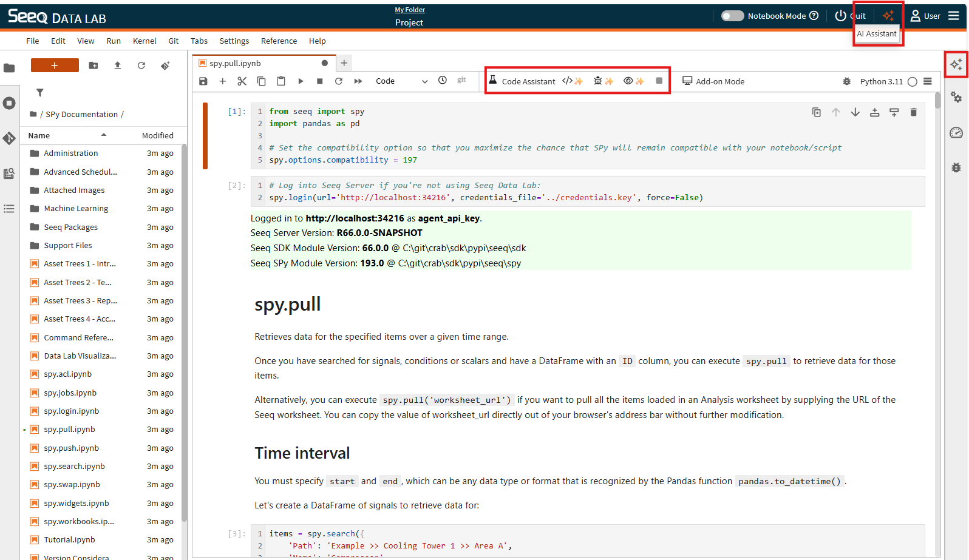Click the Code Assistant generate code icon

[x=572, y=81]
